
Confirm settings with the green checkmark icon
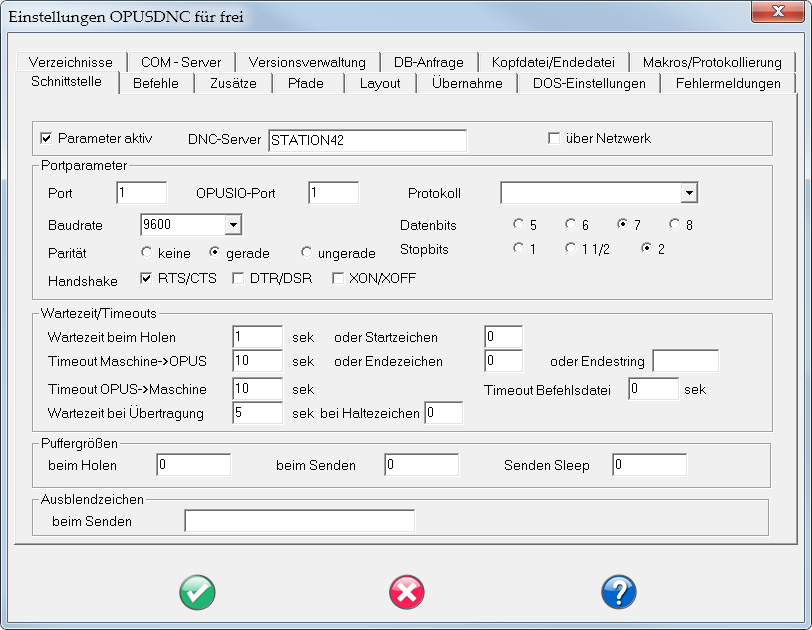click(x=197, y=592)
